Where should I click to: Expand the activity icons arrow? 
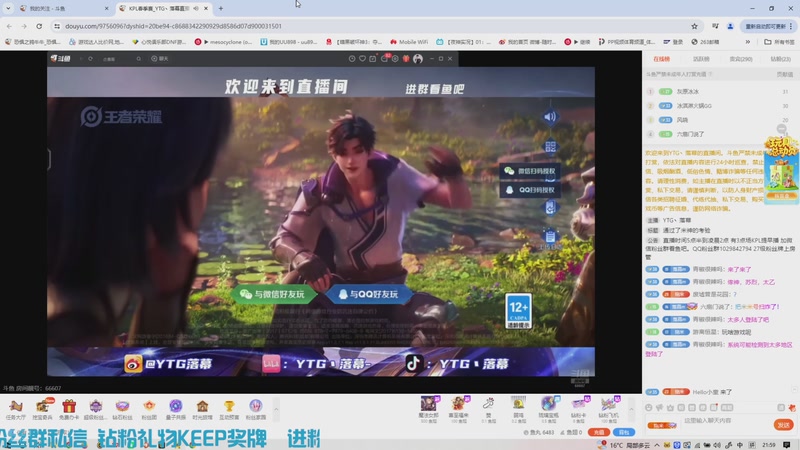point(276,409)
